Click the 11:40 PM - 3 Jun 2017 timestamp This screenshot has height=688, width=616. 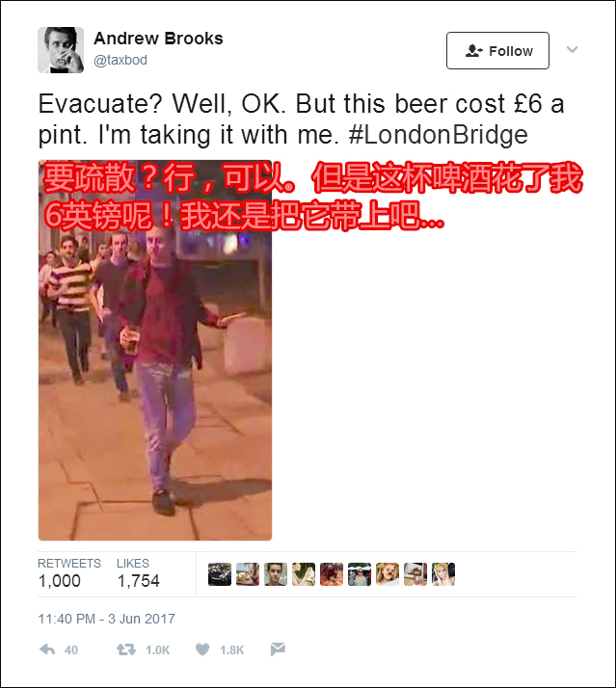(x=106, y=619)
